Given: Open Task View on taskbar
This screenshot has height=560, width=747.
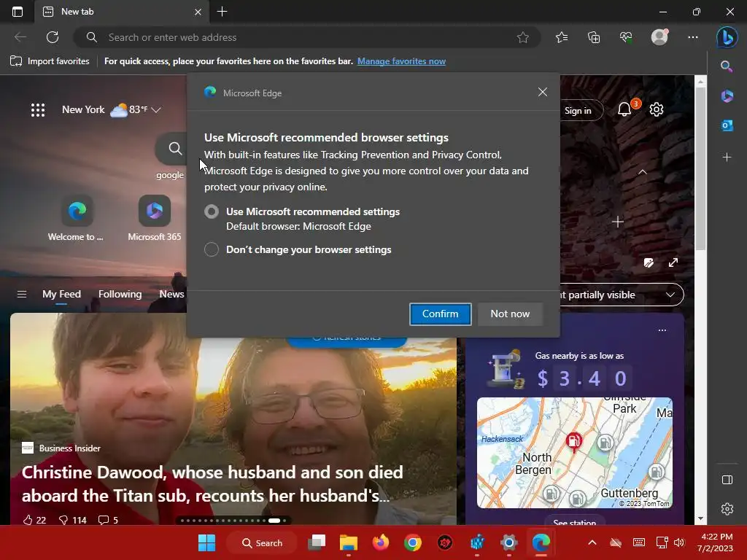Looking at the screenshot, I should click(x=317, y=542).
